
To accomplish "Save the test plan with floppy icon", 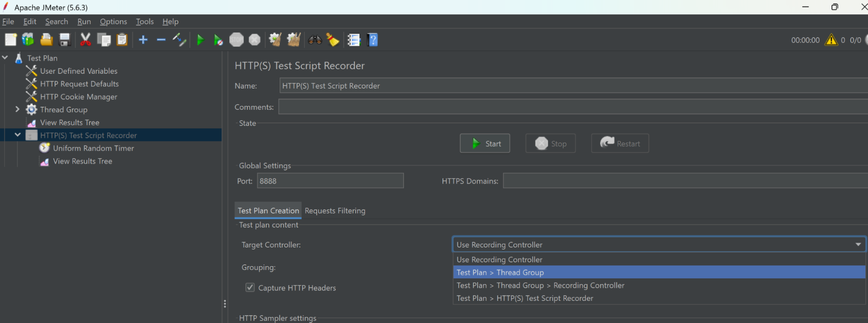I will (x=65, y=40).
